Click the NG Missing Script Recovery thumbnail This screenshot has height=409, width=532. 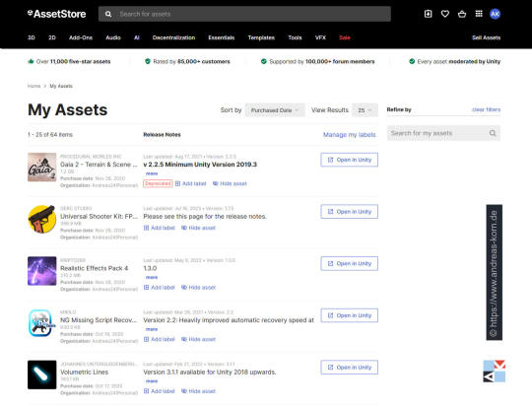click(x=42, y=323)
